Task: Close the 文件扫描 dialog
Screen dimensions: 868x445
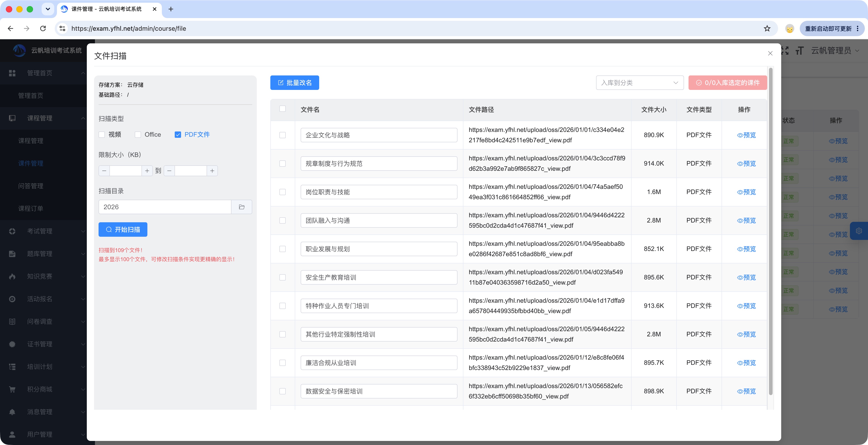Action: point(770,53)
